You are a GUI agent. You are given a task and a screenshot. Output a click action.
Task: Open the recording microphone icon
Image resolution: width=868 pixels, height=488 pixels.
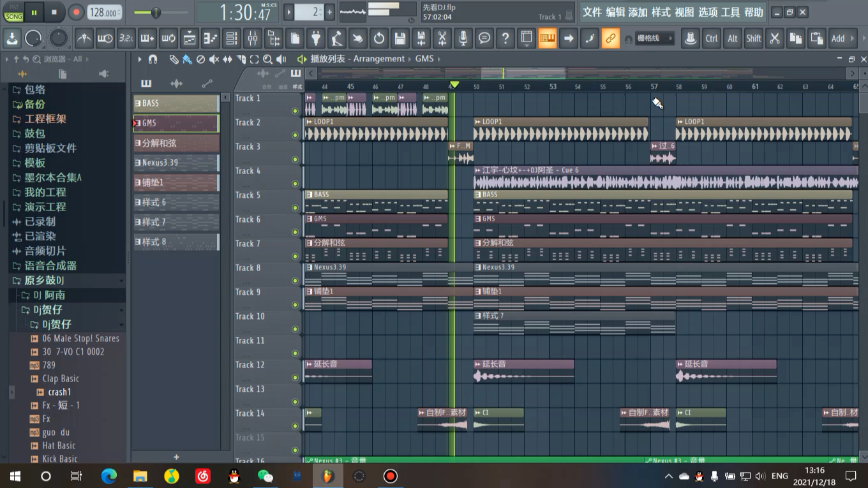pyautogui.click(x=463, y=38)
